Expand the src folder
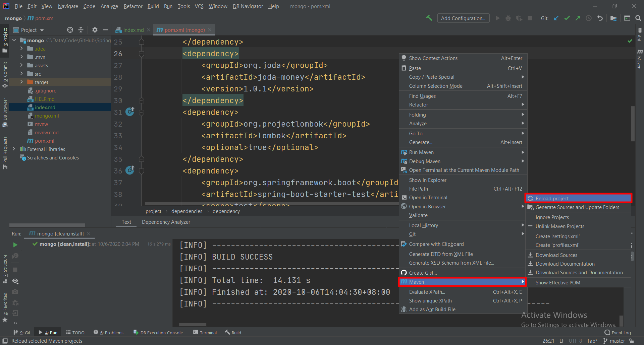The height and width of the screenshot is (345, 644). coord(21,74)
